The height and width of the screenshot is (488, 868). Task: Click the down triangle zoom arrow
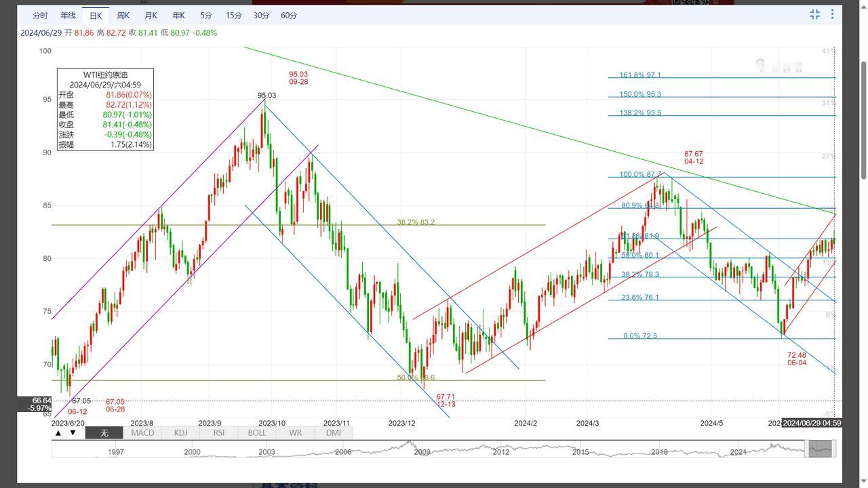[73, 432]
